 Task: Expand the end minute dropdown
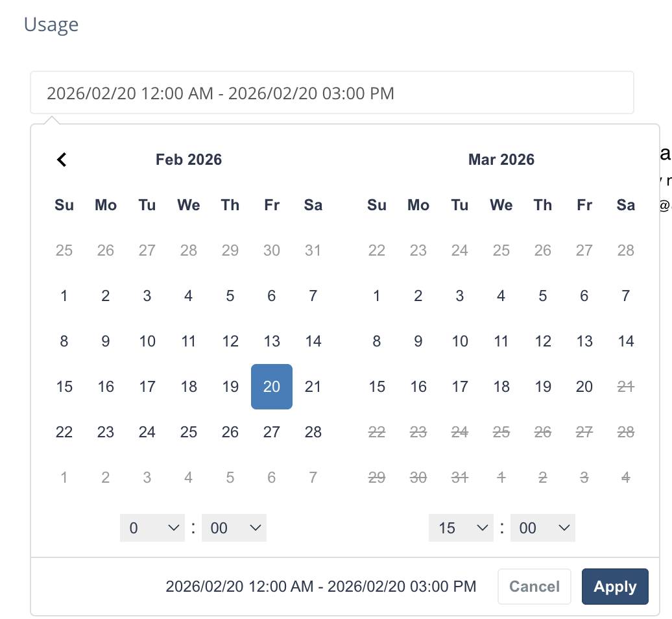(543, 528)
